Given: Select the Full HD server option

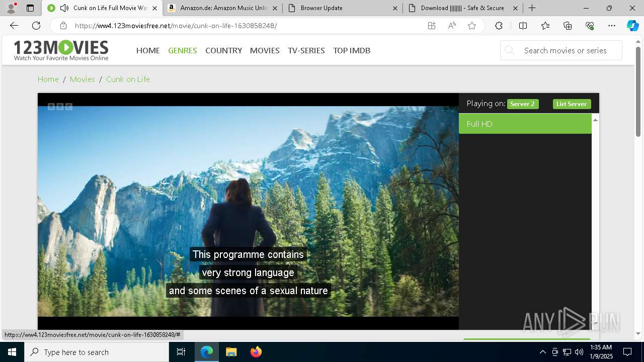Looking at the screenshot, I should [525, 124].
